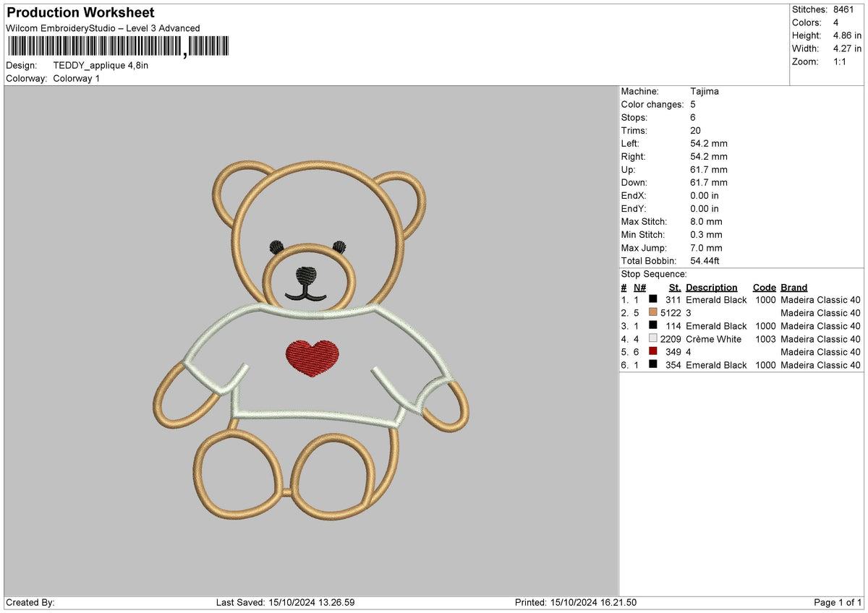Screen dimensions: 868x613
Task: Click the TEDDY_applique 4,8in design name
Action: click(x=101, y=64)
